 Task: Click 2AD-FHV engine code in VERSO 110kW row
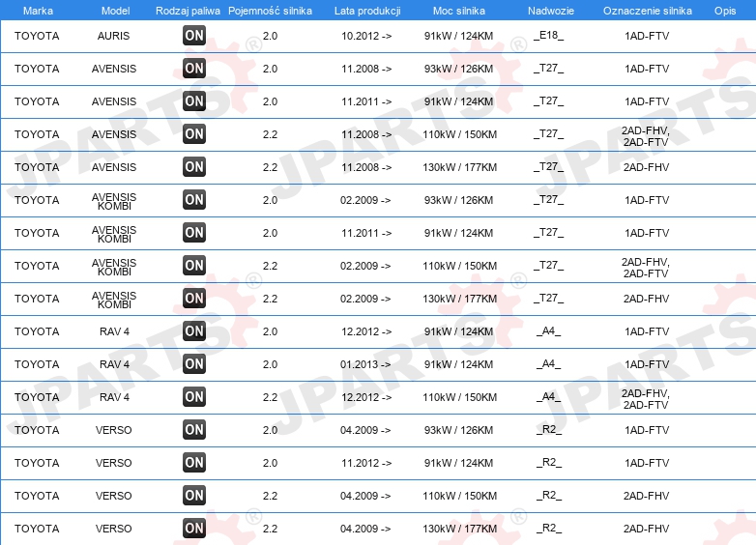(646, 496)
